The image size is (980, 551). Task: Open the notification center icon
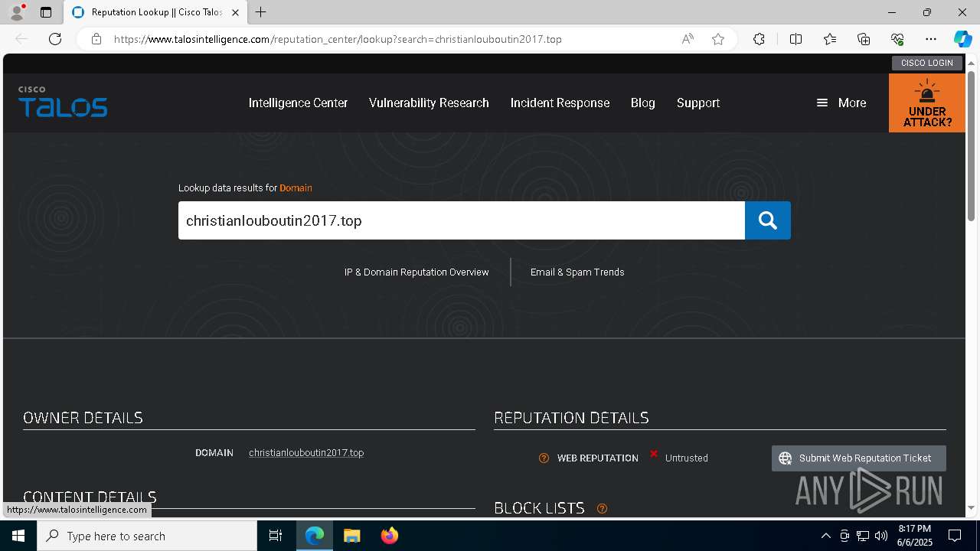[x=955, y=536]
